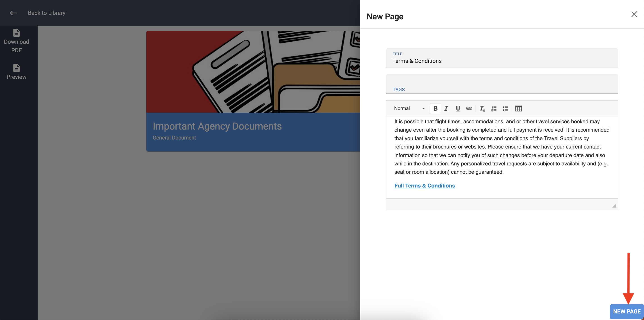Close the New Page panel
Viewport: 644px width, 320px height.
click(634, 14)
